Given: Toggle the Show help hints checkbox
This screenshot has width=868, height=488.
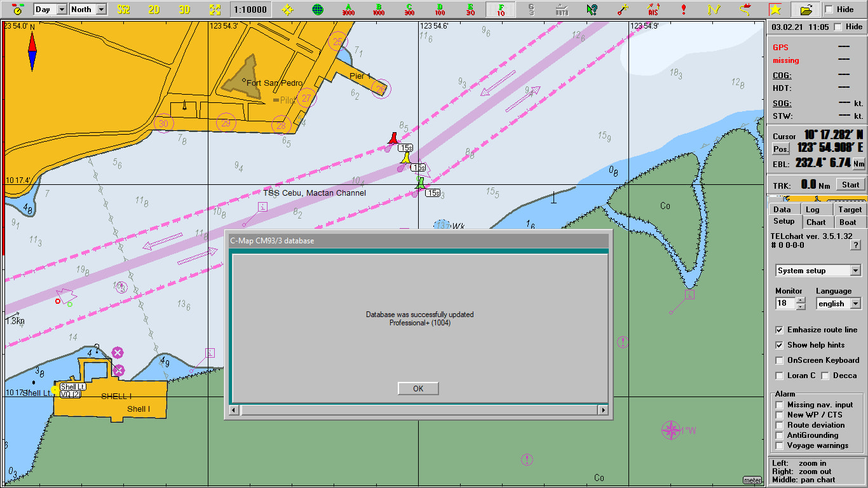Looking at the screenshot, I should click(x=779, y=345).
